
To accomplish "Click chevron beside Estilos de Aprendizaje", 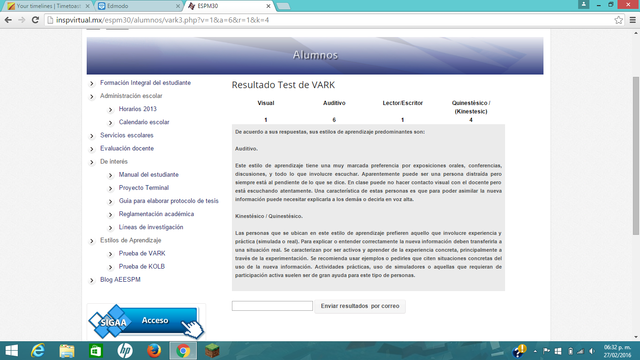I will (x=91, y=241).
